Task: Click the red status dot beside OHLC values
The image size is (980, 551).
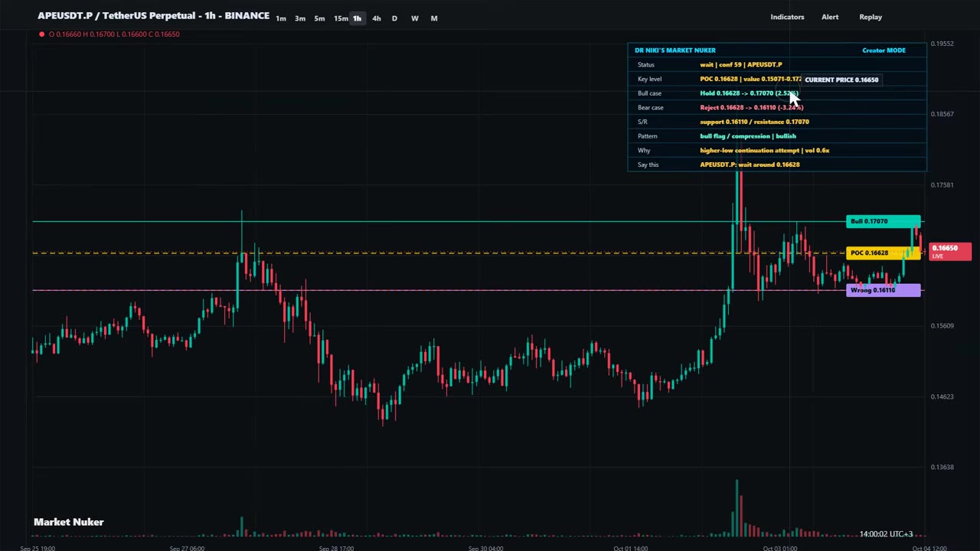Action: tap(41, 34)
